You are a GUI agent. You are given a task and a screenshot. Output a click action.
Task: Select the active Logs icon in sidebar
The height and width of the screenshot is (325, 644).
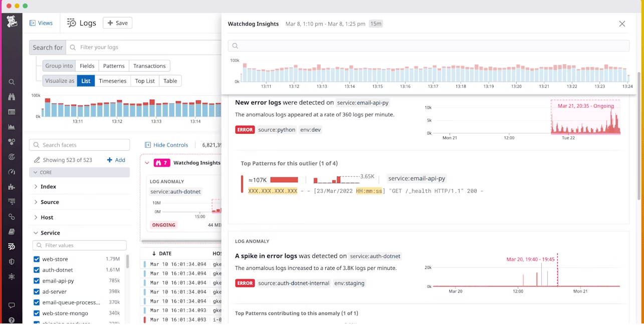[x=12, y=247]
